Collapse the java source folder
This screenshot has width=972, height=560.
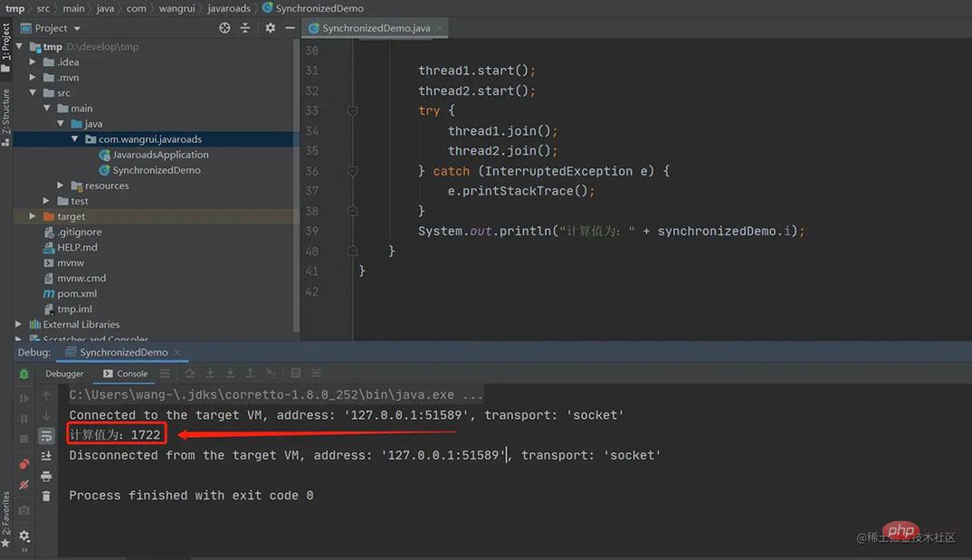click(60, 124)
